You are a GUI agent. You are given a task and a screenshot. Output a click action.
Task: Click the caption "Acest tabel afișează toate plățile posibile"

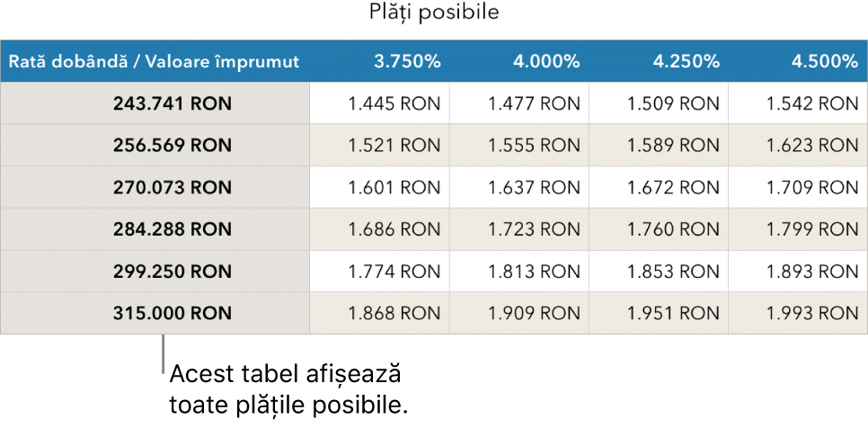point(288,388)
